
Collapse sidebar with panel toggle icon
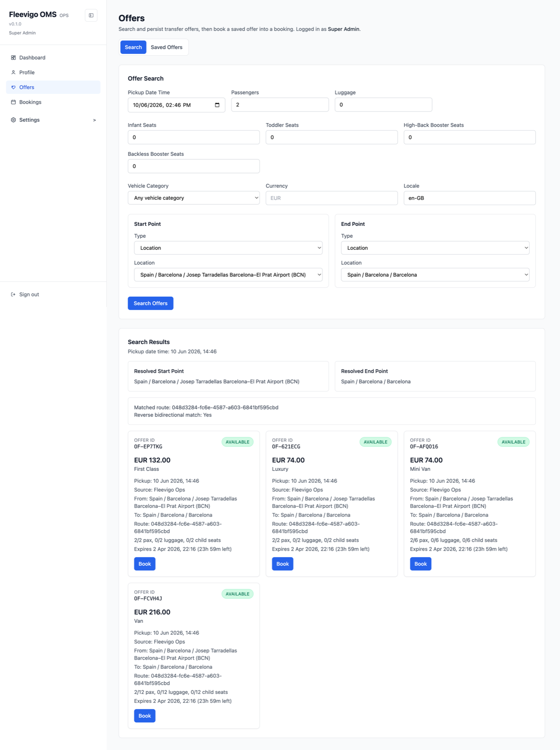pyautogui.click(x=91, y=15)
